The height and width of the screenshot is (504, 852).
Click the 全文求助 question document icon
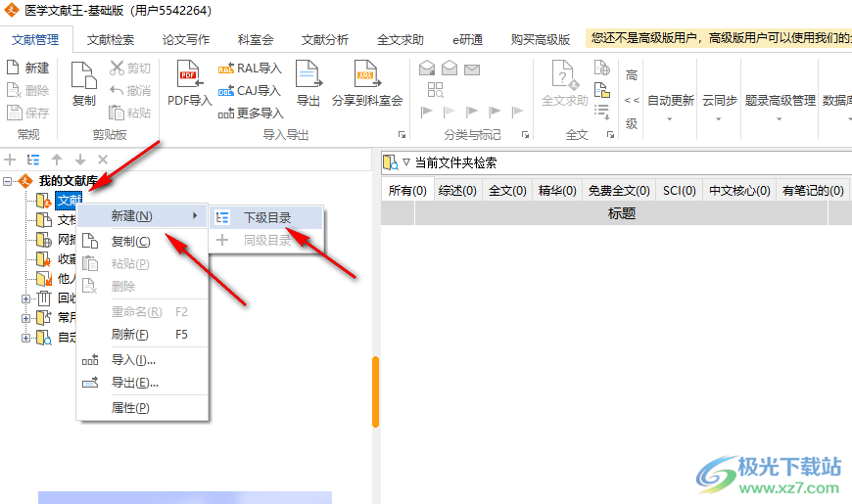pyautogui.click(x=565, y=75)
